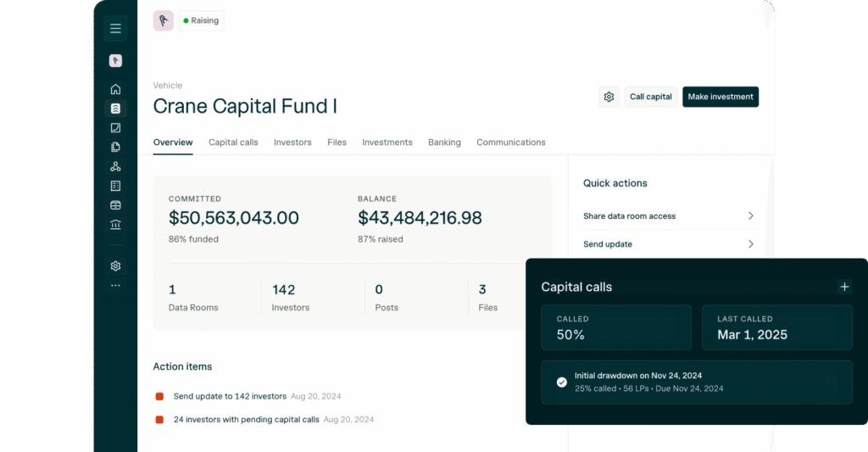Click the Call capital button
Image resolution: width=868 pixels, height=452 pixels.
click(650, 97)
